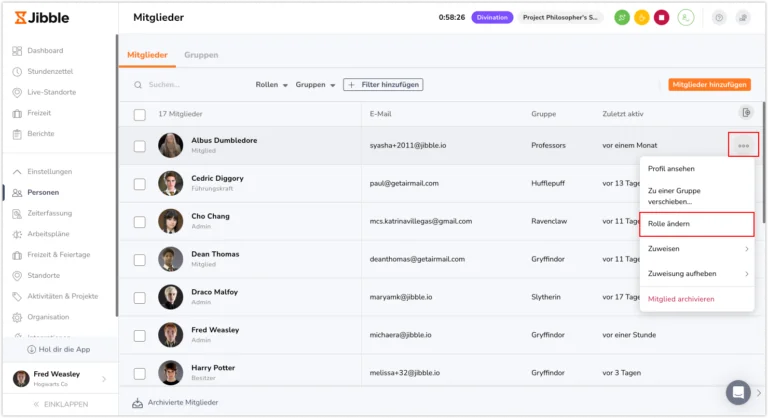
Task: Open Zeiterfassung settings
Action: point(42,213)
